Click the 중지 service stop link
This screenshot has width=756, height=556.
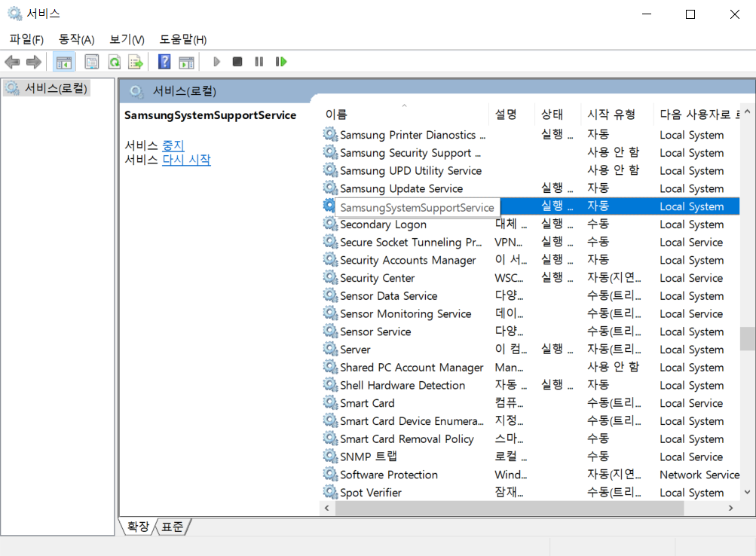[173, 145]
